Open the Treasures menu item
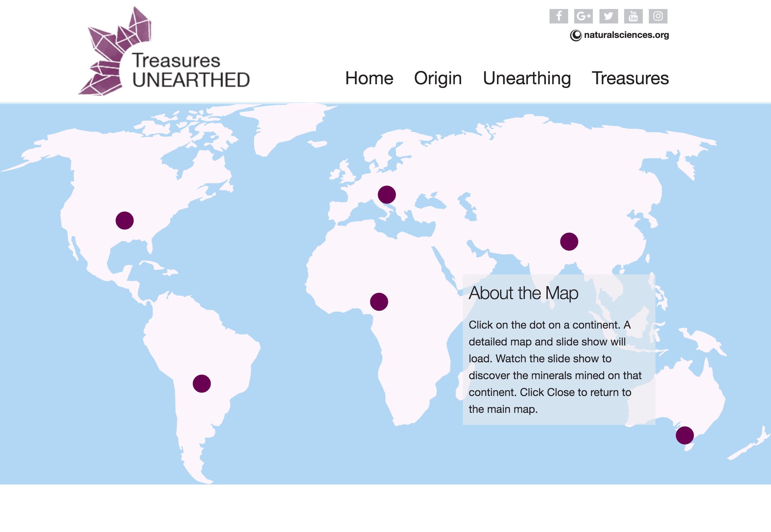 coord(630,78)
